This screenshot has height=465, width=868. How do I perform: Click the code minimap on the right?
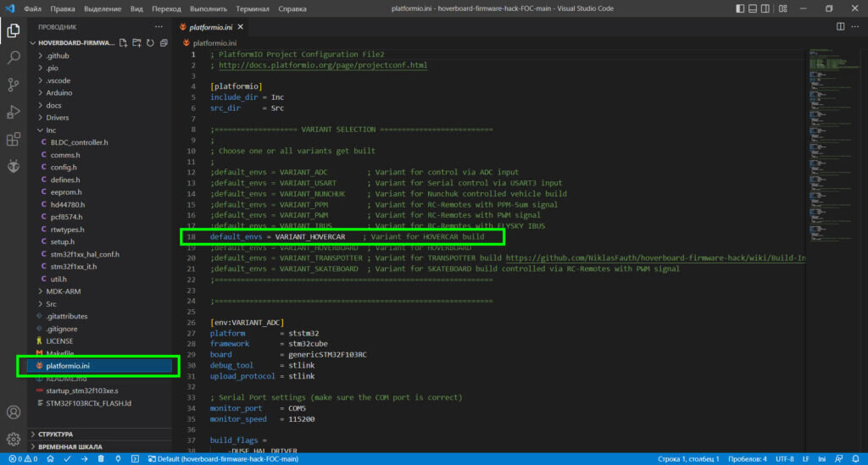click(833, 146)
